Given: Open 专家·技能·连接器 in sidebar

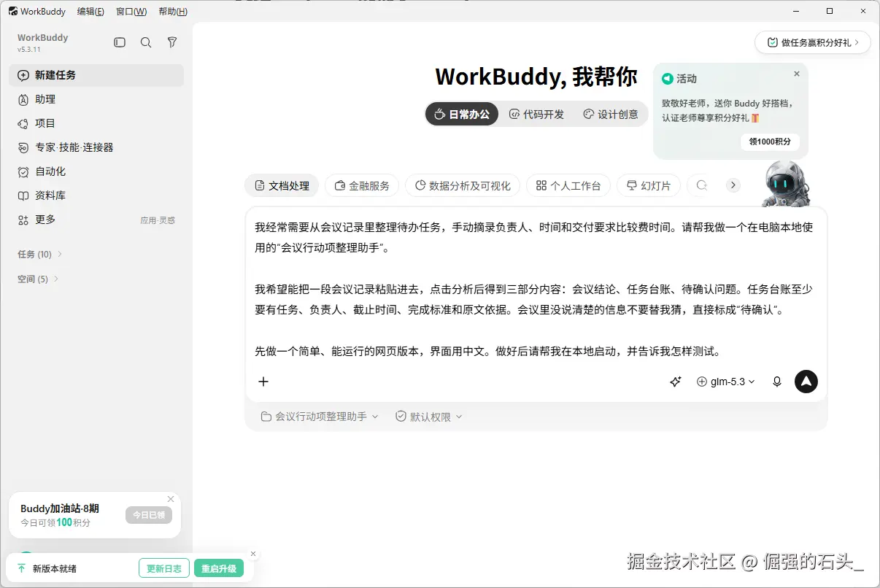Looking at the screenshot, I should [x=96, y=147].
